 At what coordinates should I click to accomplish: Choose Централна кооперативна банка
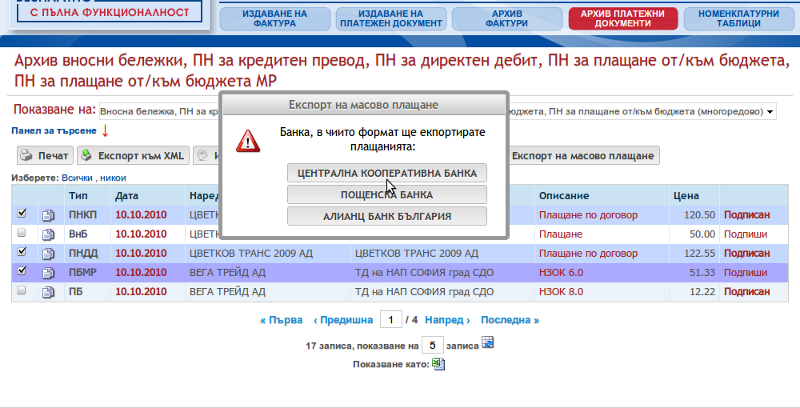[x=387, y=173]
